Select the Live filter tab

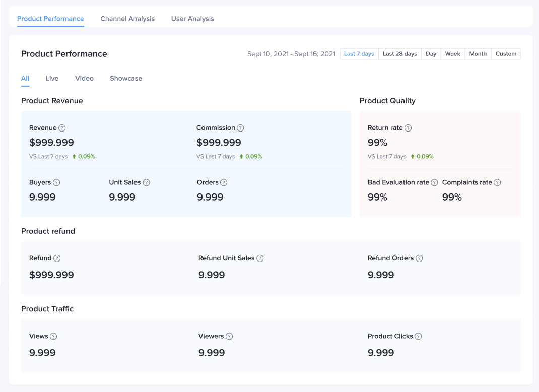pos(52,79)
